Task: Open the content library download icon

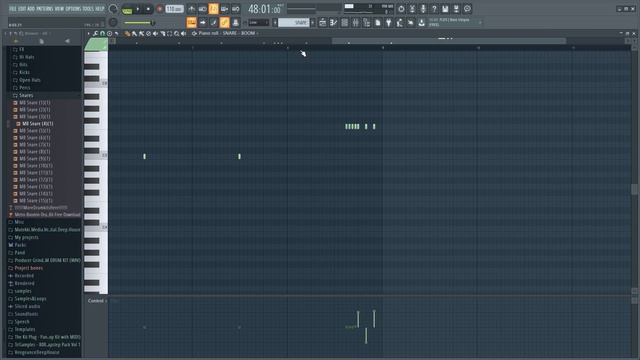Action: coord(422,22)
